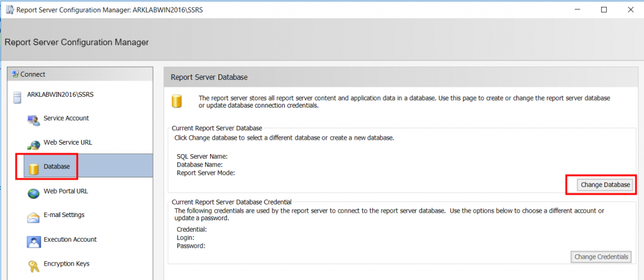644x280 pixels.
Task: Click the "Password:" label
Action: (191, 246)
